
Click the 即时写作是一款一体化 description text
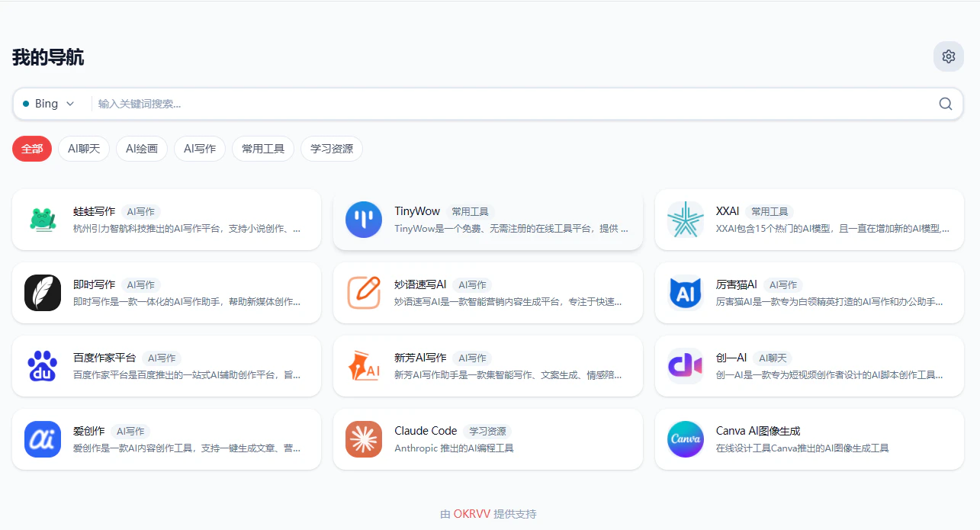[x=187, y=301]
